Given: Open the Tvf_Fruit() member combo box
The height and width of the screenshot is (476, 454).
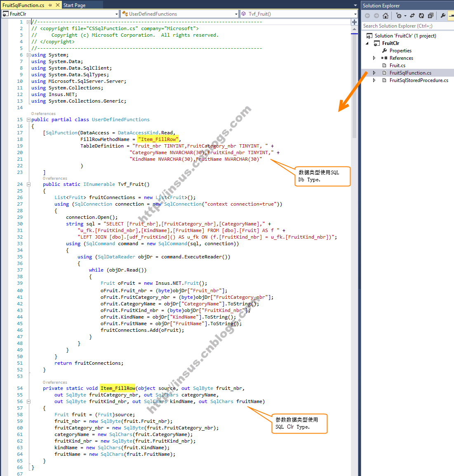Looking at the screenshot, I should 299,14.
